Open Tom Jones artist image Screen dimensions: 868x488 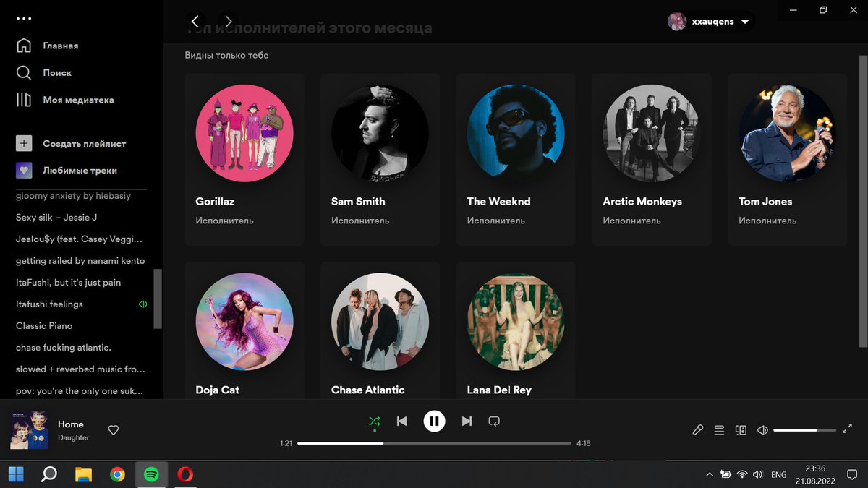click(788, 133)
